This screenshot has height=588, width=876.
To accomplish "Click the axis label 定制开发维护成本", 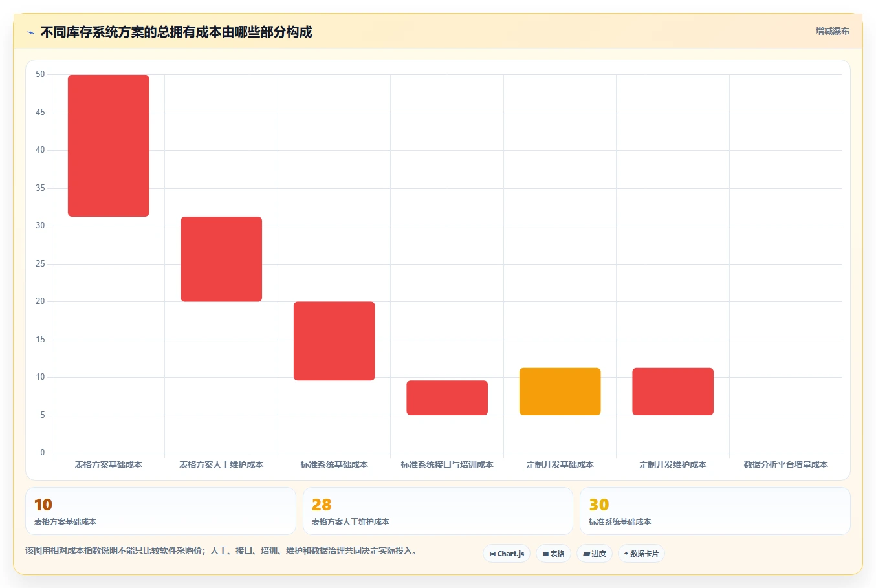I will tap(673, 464).
